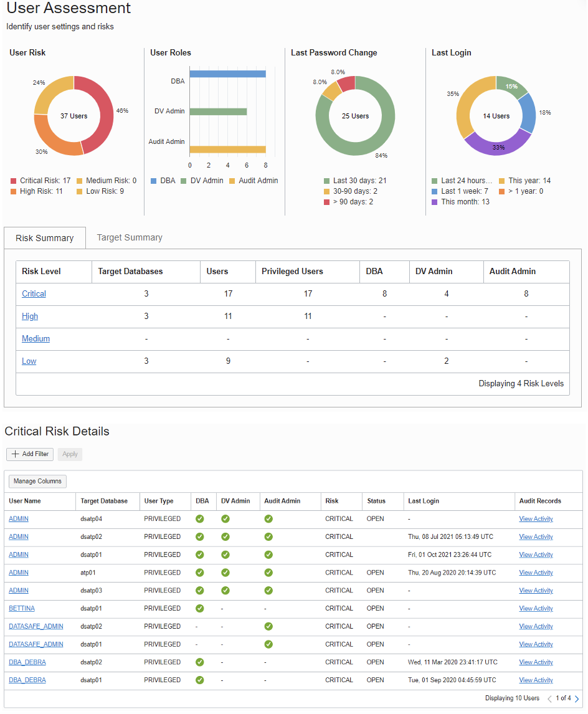Open the Critical risk level link
This screenshot has width=588, height=714.
click(34, 293)
